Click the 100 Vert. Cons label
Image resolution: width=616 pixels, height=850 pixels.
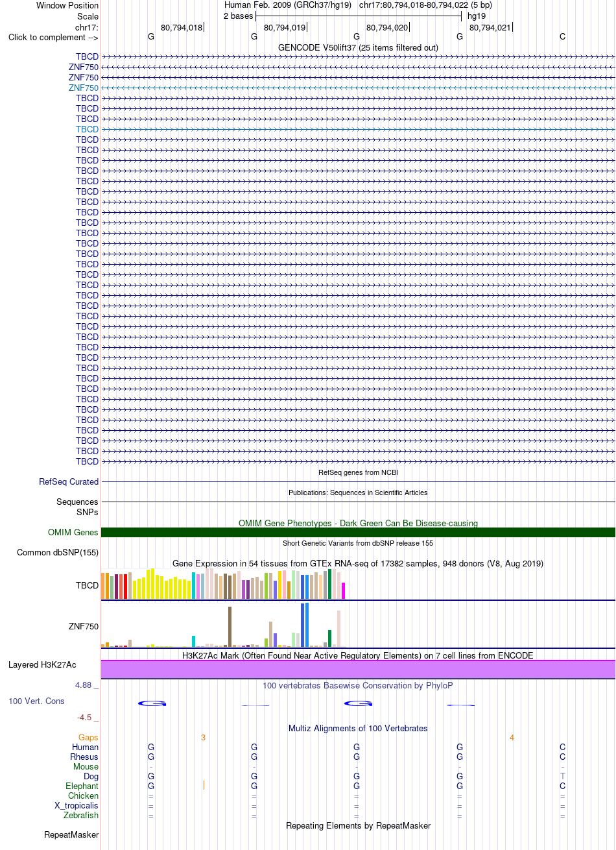click(36, 701)
